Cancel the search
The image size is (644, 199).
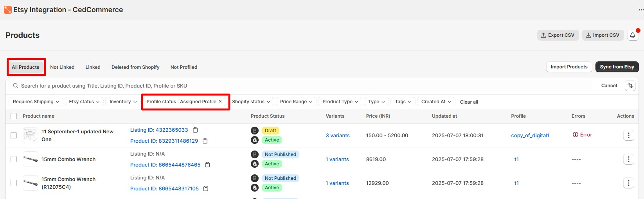point(609,86)
